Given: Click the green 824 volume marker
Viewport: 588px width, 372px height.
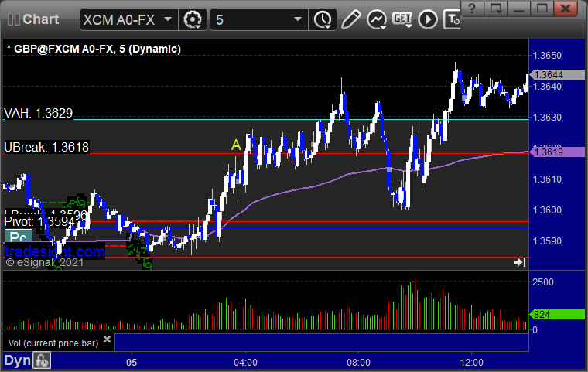Looking at the screenshot, I should [x=557, y=314].
